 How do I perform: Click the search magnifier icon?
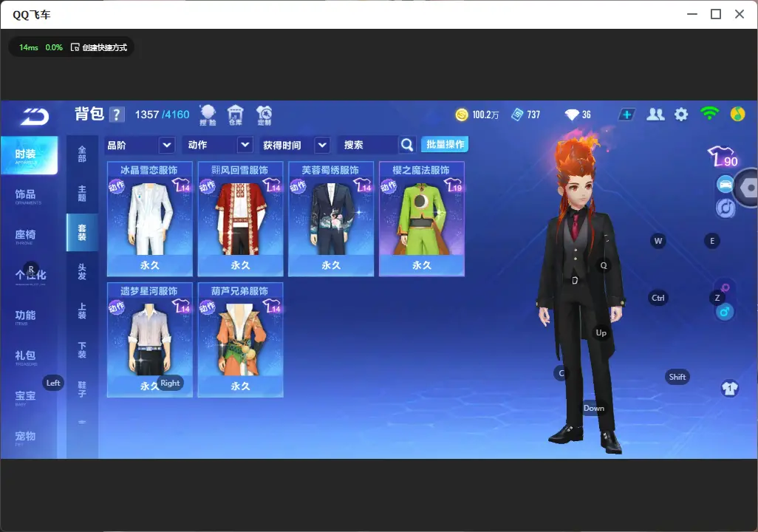(407, 145)
